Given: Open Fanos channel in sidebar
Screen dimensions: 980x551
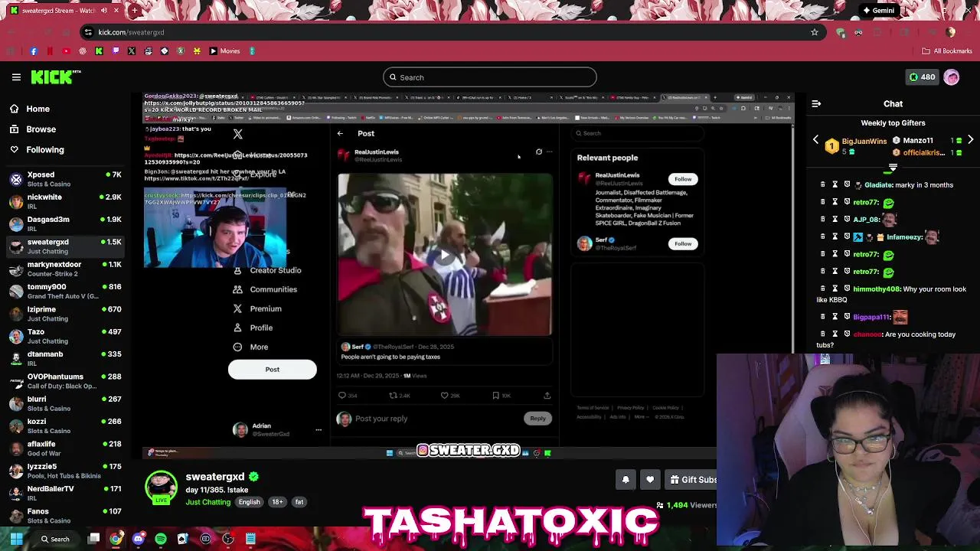Looking at the screenshot, I should pos(65,515).
